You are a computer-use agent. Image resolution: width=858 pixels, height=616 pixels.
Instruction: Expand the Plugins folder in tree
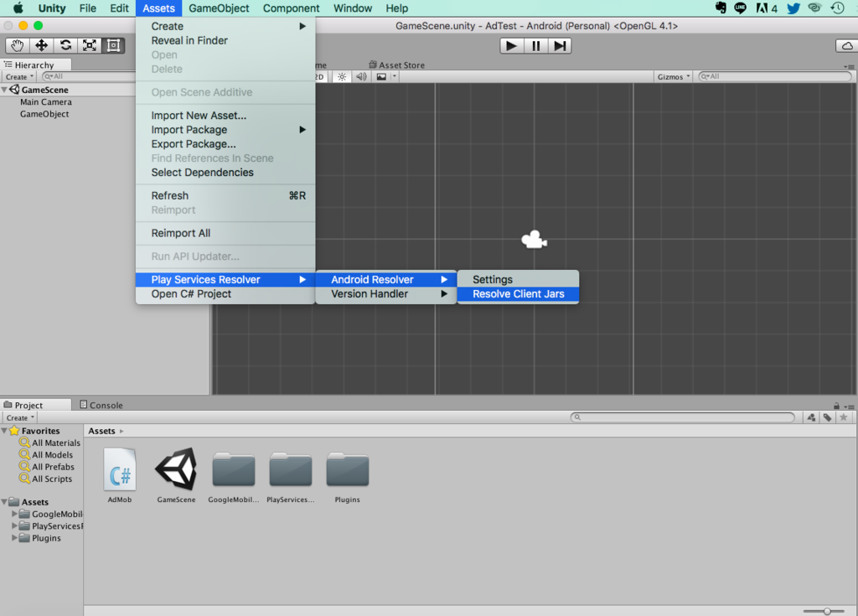click(15, 538)
